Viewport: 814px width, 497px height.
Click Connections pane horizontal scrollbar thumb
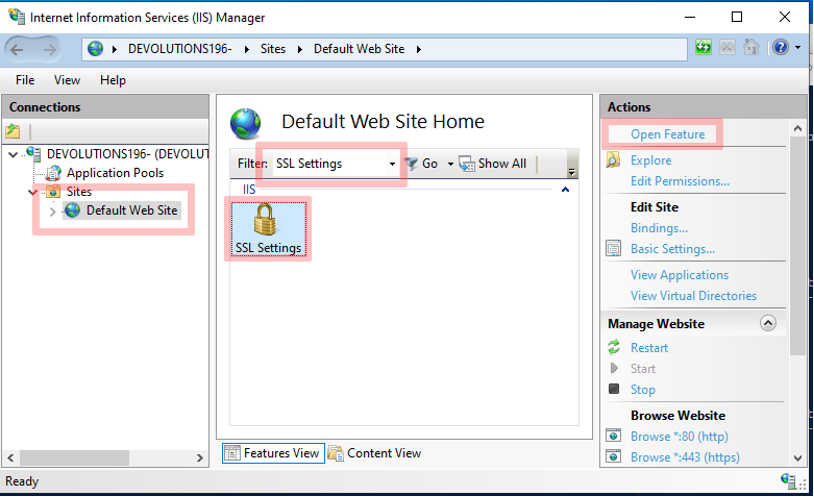coord(74,458)
